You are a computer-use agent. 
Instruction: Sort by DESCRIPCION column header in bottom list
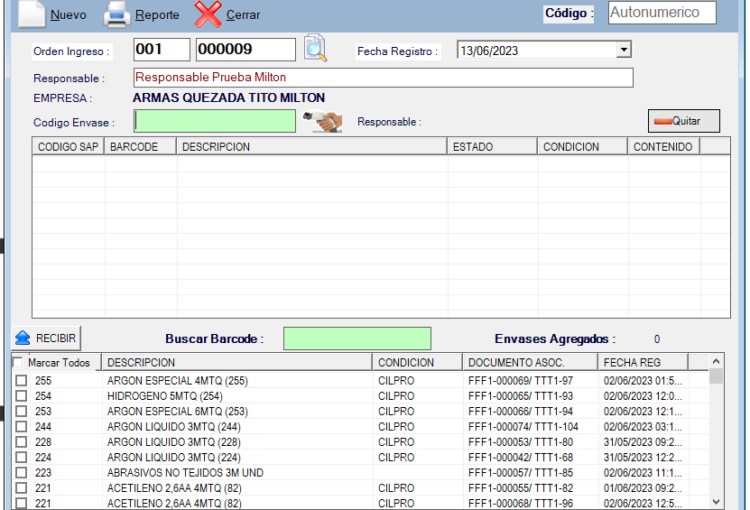[237, 362]
